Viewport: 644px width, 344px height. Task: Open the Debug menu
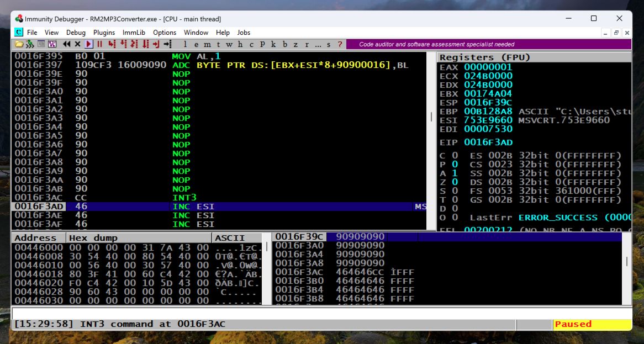click(x=76, y=33)
